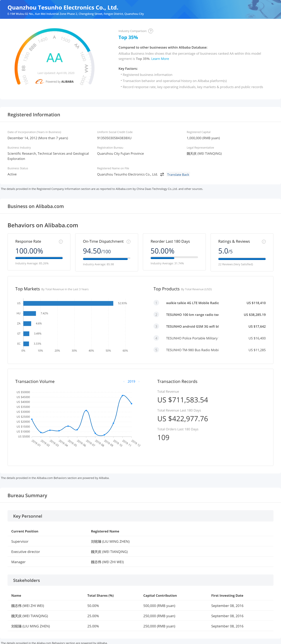Image resolution: width=281 pixels, height=644 pixels.
Task: Click 22 Reviews (Very Satisfied) text
Action: 235,264
